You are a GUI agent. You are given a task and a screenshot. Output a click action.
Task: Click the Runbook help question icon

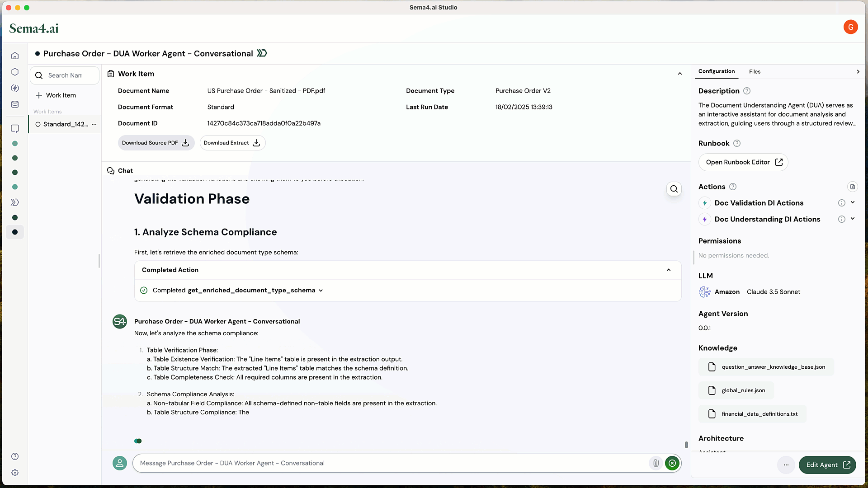click(737, 143)
